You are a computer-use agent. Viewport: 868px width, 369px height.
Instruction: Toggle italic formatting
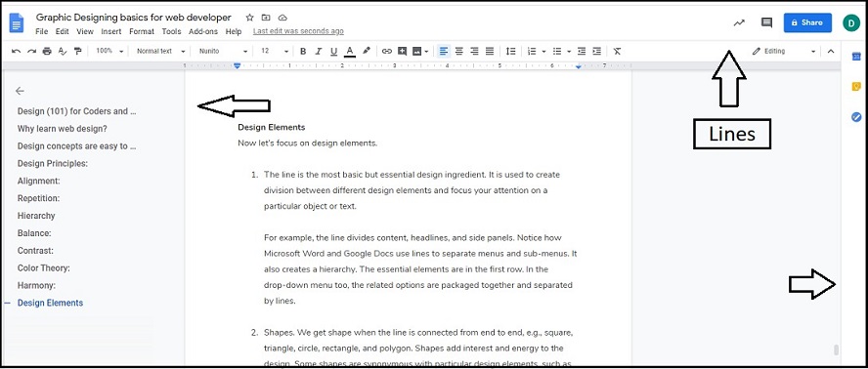(319, 52)
